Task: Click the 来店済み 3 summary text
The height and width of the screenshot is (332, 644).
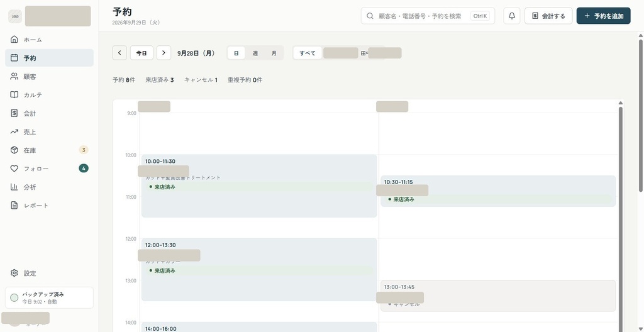Action: tap(159, 80)
